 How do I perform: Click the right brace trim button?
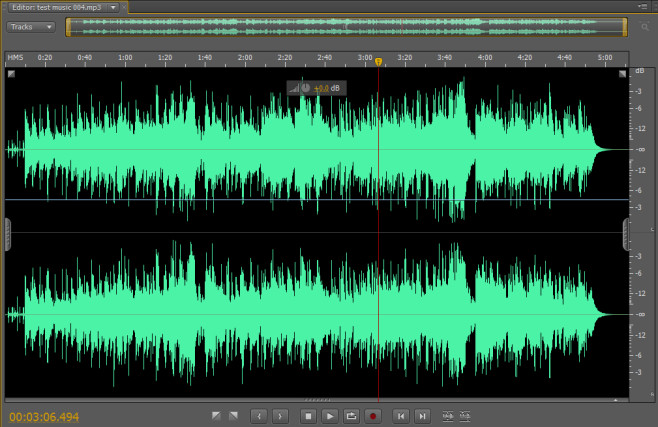click(280, 416)
